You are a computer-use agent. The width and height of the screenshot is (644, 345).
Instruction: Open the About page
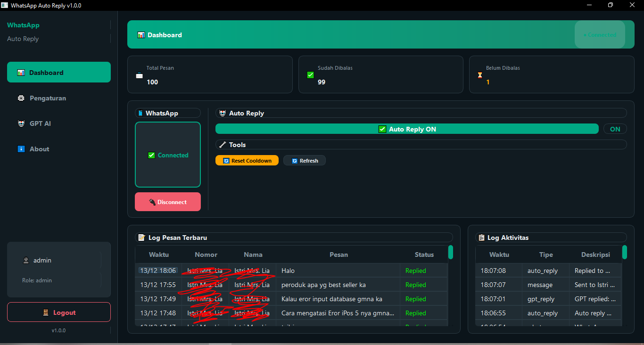tap(59, 149)
